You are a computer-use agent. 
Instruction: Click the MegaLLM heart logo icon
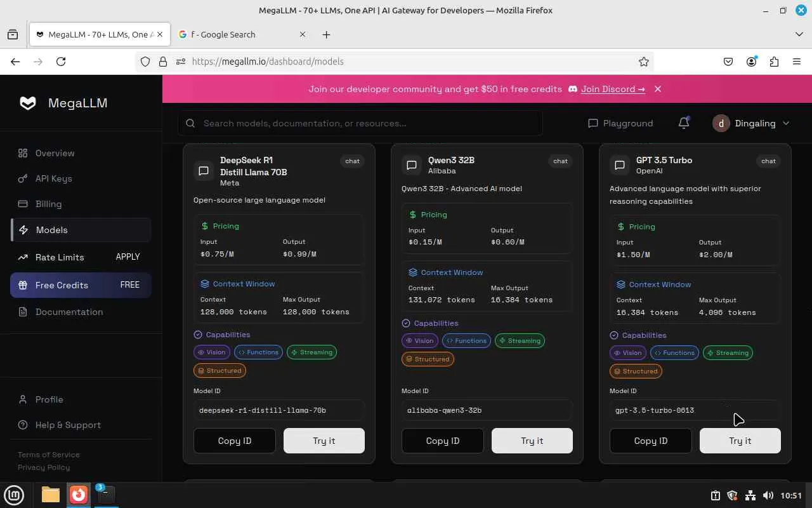28,103
